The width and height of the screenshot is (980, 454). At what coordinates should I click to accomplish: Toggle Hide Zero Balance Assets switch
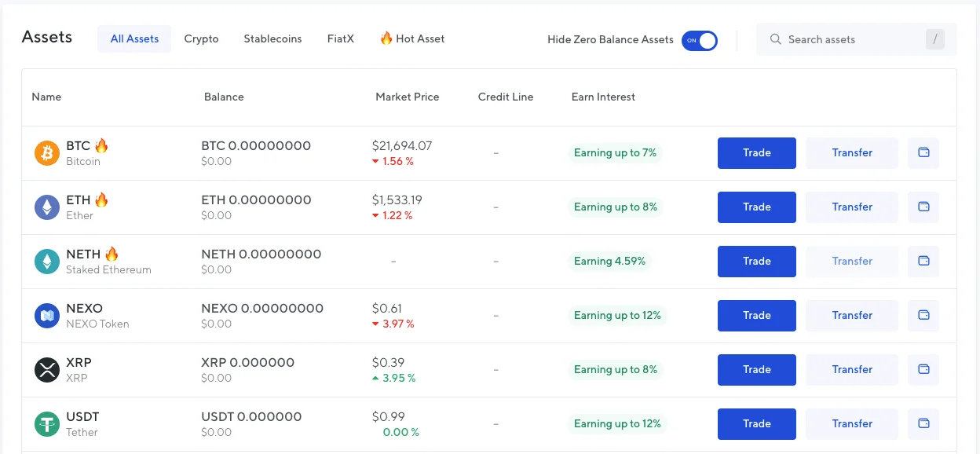click(x=699, y=40)
